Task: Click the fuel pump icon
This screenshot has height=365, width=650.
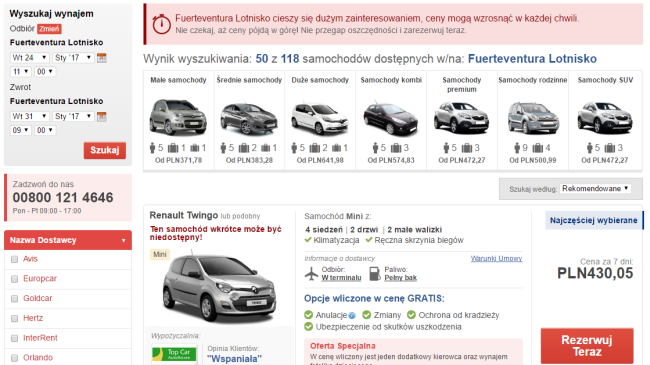Action: [x=375, y=274]
